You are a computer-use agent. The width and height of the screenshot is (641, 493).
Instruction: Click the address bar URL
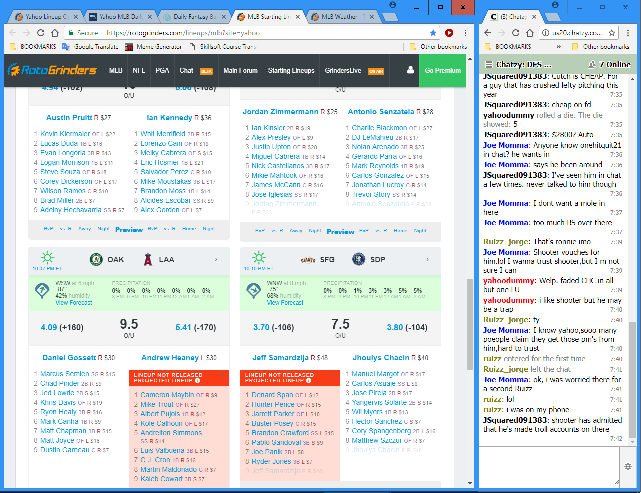[183, 33]
